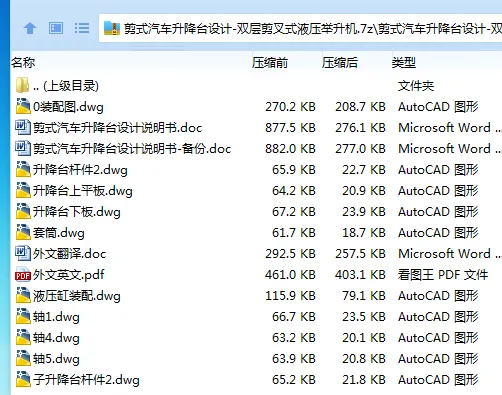Click the up-arrow parent directory icon

(x=30, y=28)
